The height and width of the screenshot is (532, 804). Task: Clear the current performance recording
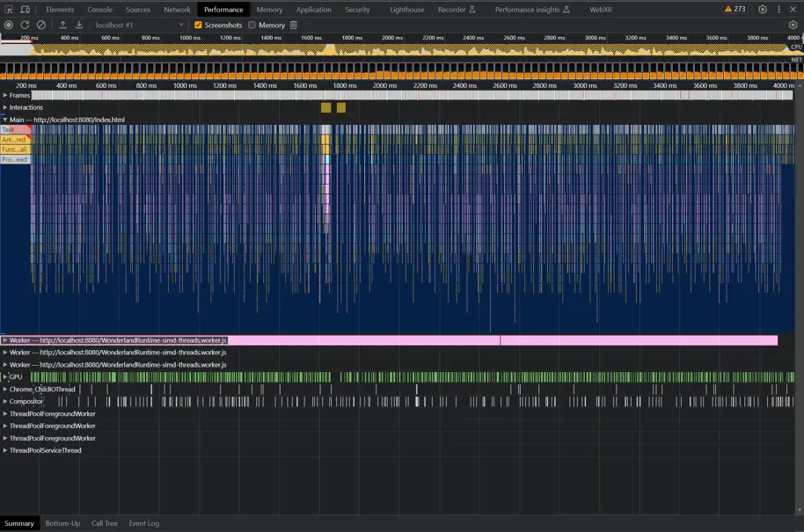tap(41, 26)
